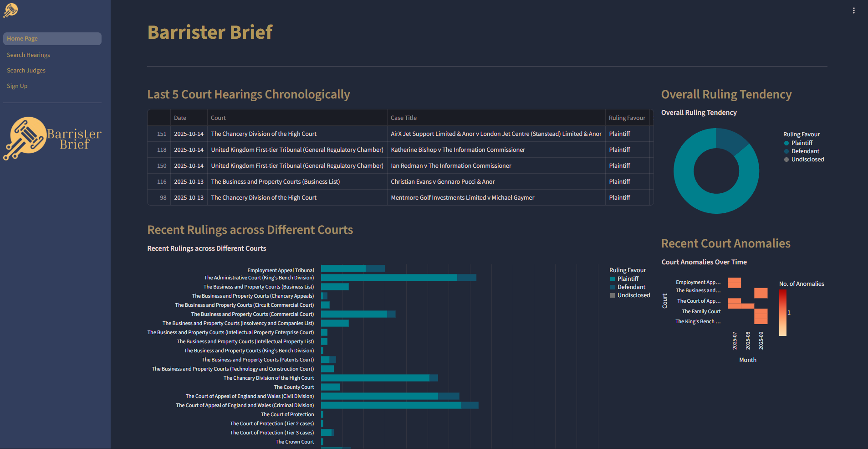
Task: Open the Home Page navigation item
Action: tap(52, 39)
